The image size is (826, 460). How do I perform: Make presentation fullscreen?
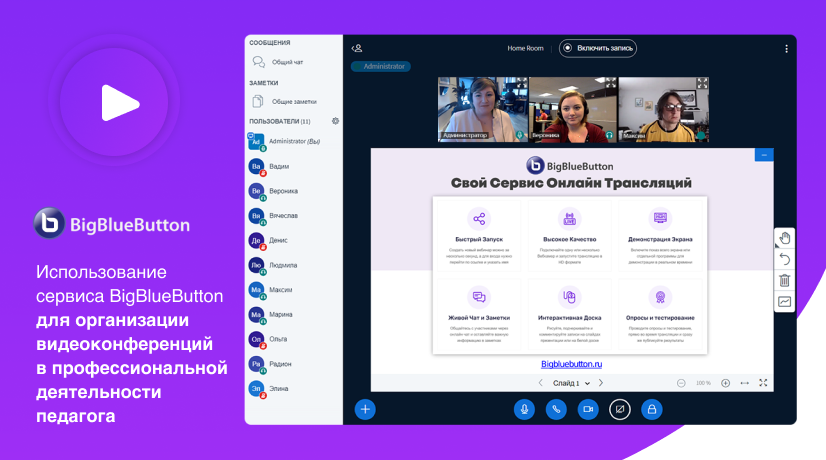coord(763,383)
